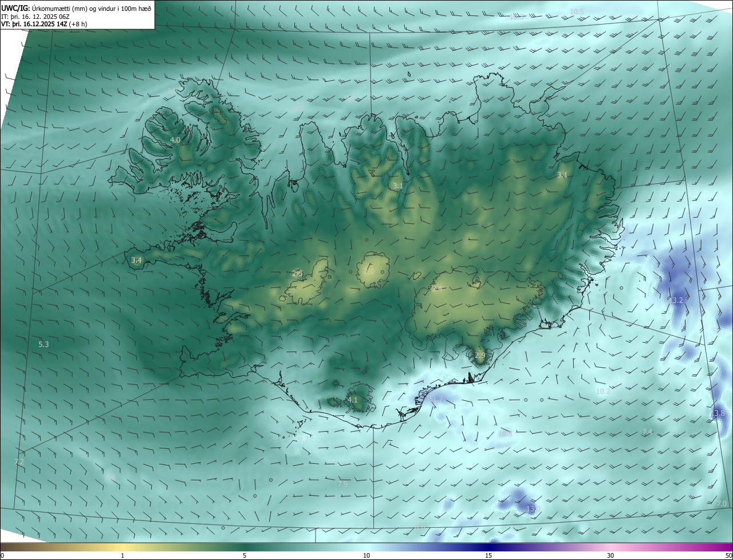This screenshot has width=733, height=560.
Task: Click the color scale tick label 15
Action: coord(488,555)
